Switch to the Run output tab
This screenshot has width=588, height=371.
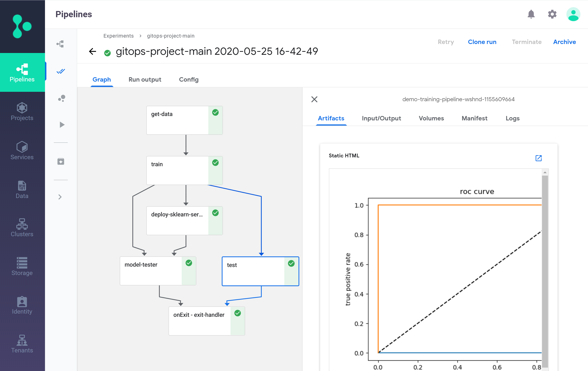145,80
